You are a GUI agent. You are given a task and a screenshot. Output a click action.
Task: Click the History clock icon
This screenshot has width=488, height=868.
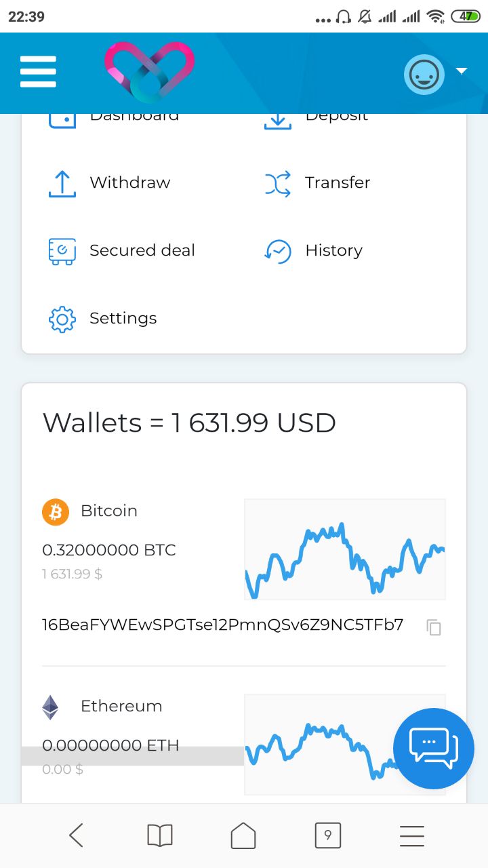click(x=277, y=251)
